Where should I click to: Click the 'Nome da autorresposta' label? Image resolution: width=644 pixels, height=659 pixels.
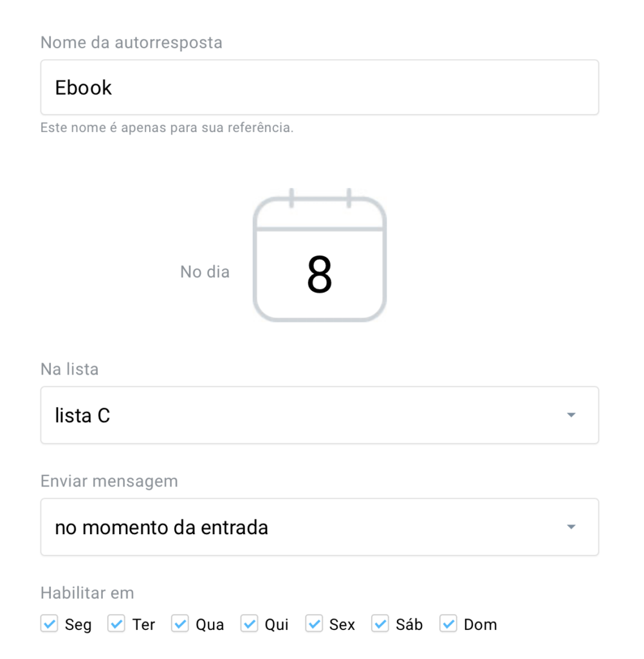click(x=131, y=42)
